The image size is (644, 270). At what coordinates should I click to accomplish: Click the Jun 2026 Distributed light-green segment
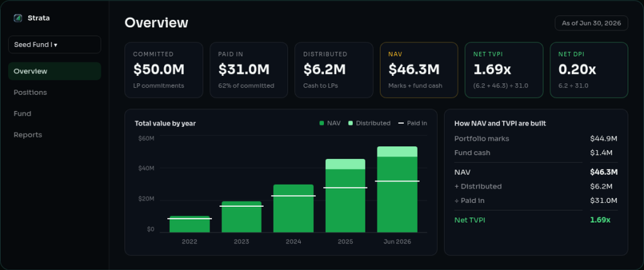(397, 151)
